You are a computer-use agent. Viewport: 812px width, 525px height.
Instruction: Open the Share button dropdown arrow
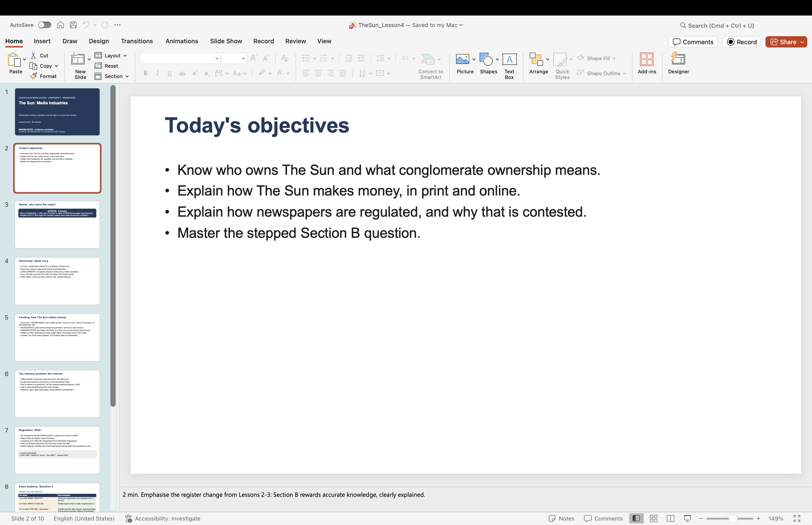click(x=802, y=42)
